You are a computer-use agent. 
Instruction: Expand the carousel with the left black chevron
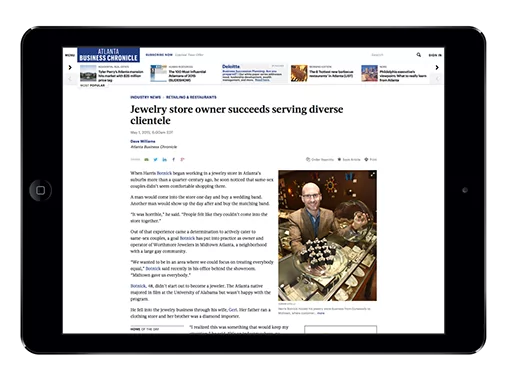click(70, 67)
